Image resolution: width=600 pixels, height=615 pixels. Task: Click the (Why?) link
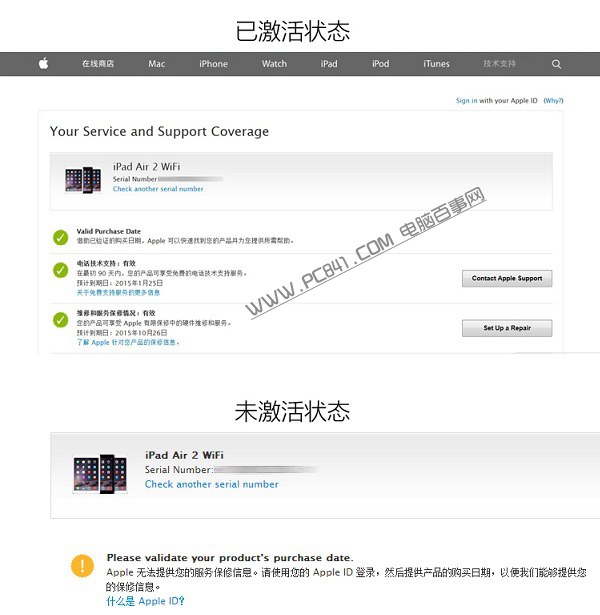553,100
